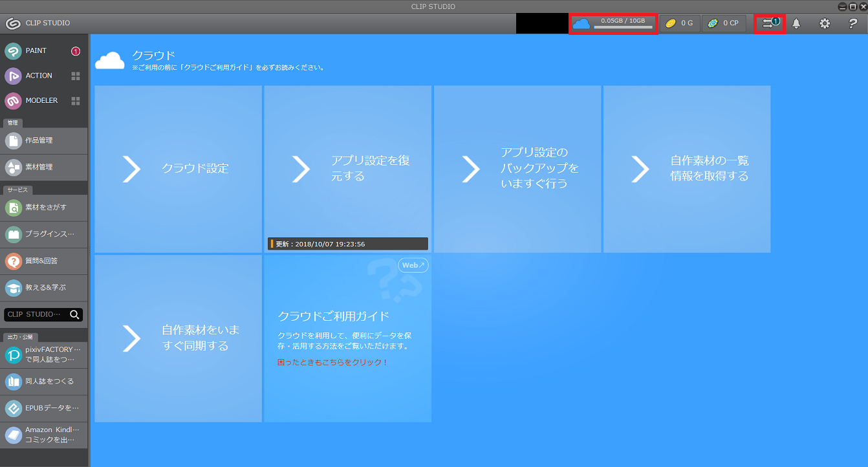Launch CLIP STUDIO ACTION

[x=36, y=76]
